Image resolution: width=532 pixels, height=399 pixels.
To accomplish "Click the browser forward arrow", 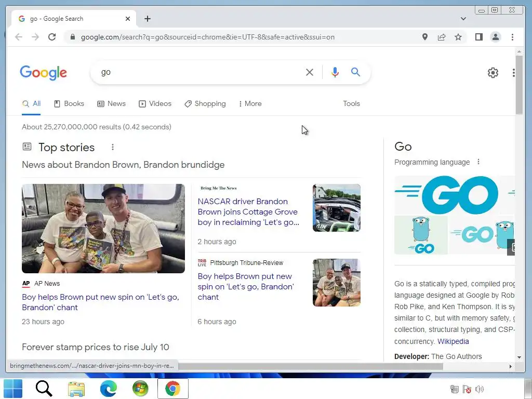I will [35, 37].
